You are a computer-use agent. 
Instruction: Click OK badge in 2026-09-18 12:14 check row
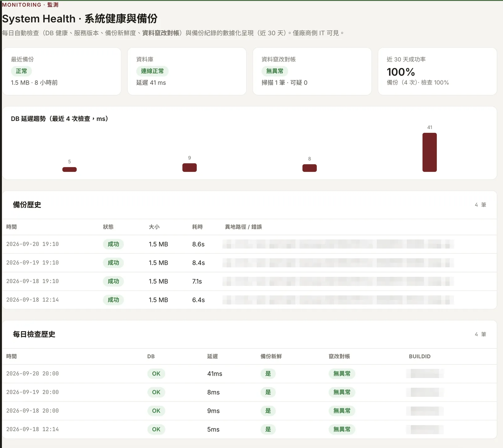click(156, 429)
